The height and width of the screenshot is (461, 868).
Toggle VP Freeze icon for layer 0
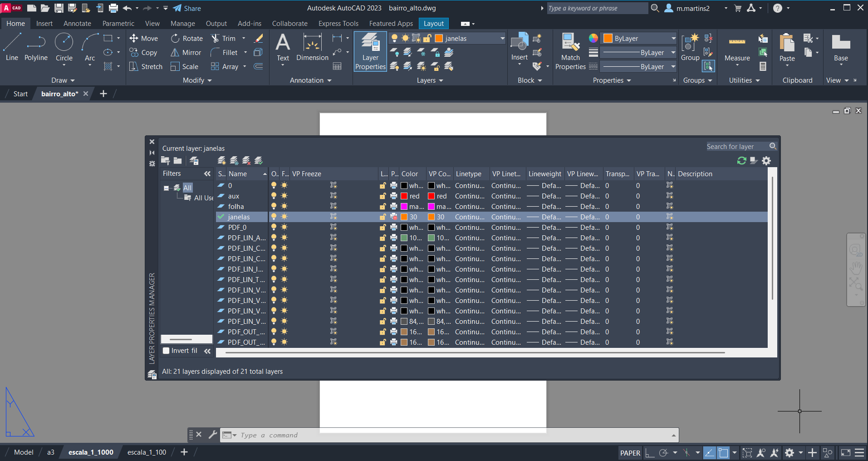[333, 185]
